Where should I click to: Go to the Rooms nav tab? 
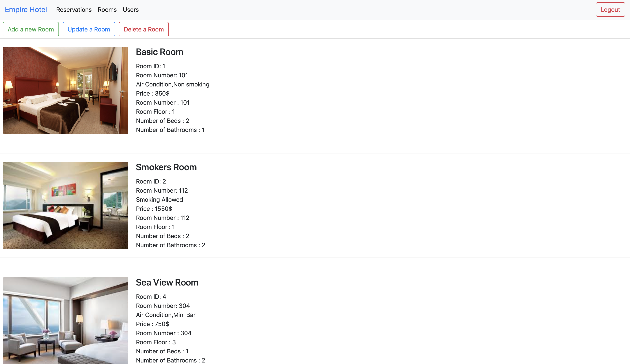107,9
